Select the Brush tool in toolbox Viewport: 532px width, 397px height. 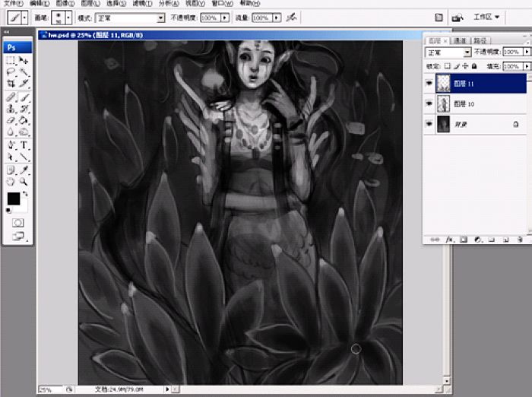pos(24,97)
